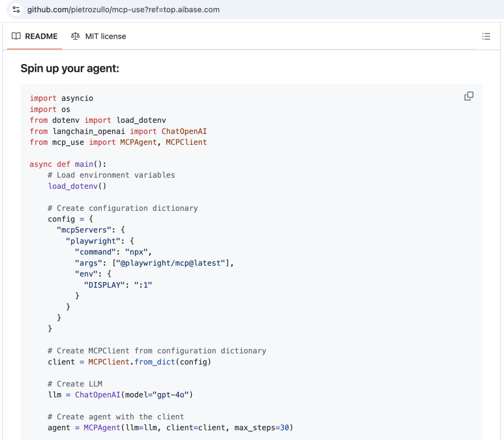The height and width of the screenshot is (440, 504).
Task: Click the site information icon in address bar
Action: click(16, 9)
